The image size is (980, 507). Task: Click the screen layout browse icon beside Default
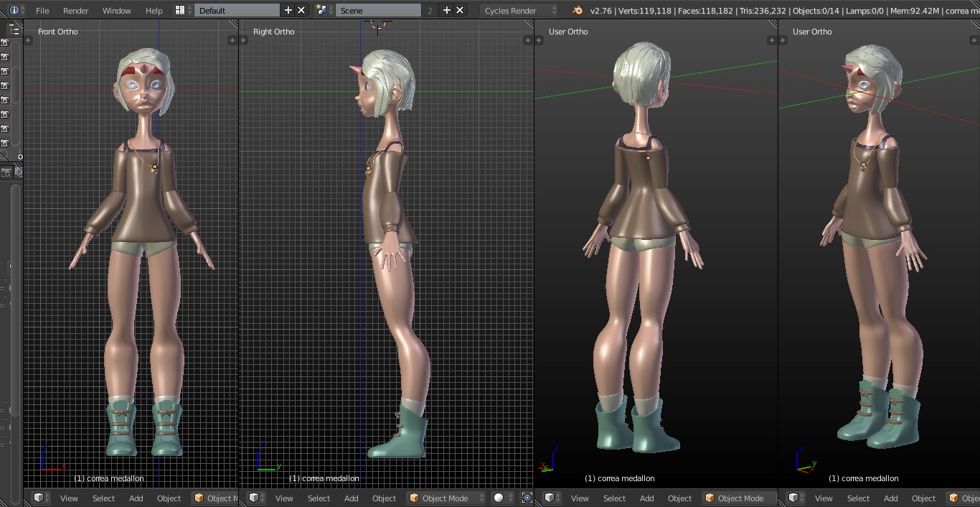[x=180, y=10]
